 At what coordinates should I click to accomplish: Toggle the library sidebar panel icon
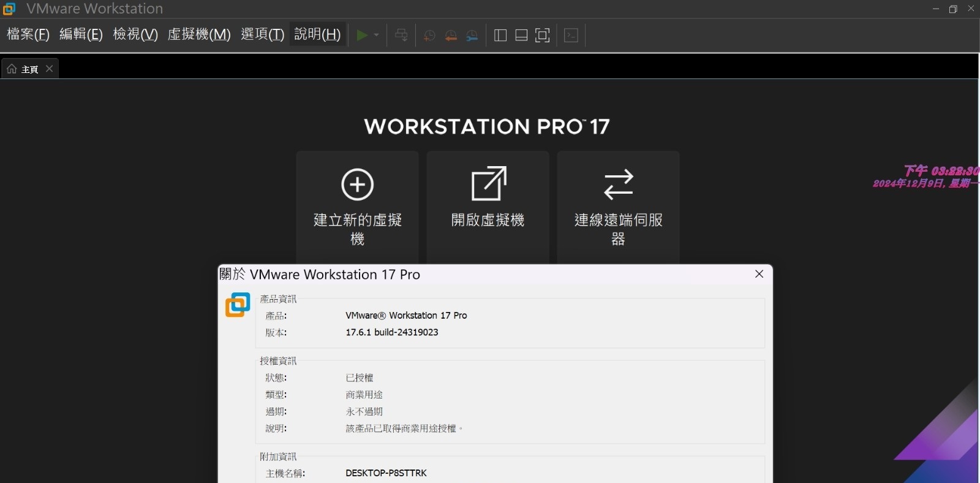click(x=500, y=36)
